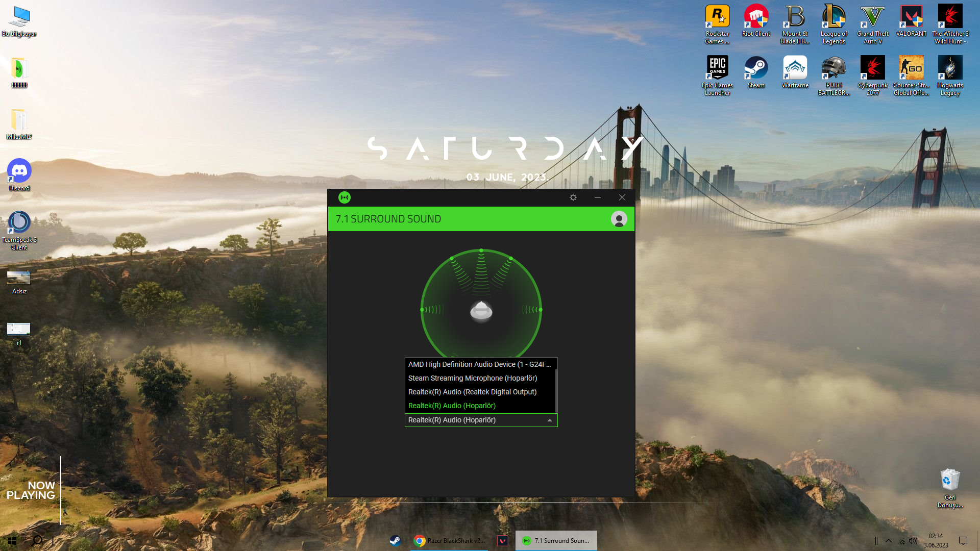Image resolution: width=980 pixels, height=551 pixels.
Task: Collapse the audio device dropdown arrow
Action: point(550,420)
